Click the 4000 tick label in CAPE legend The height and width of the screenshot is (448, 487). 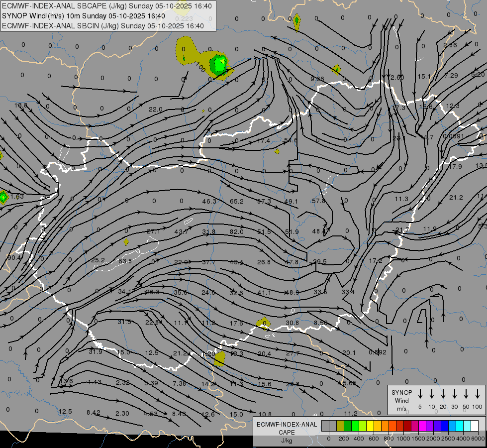(463, 439)
